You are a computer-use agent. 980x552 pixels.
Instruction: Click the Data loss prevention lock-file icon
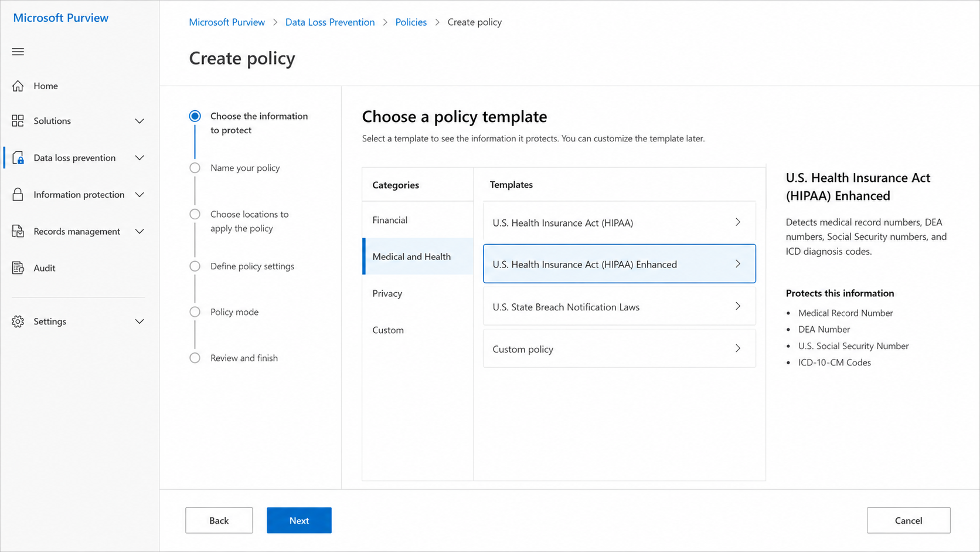(x=18, y=158)
